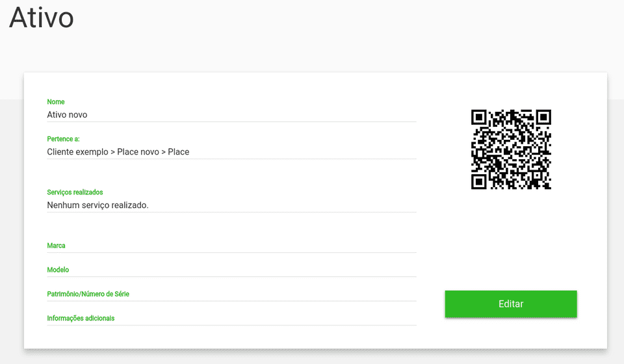Select the 'Ativo novo' name value
The width and height of the screenshot is (624, 364).
point(67,115)
